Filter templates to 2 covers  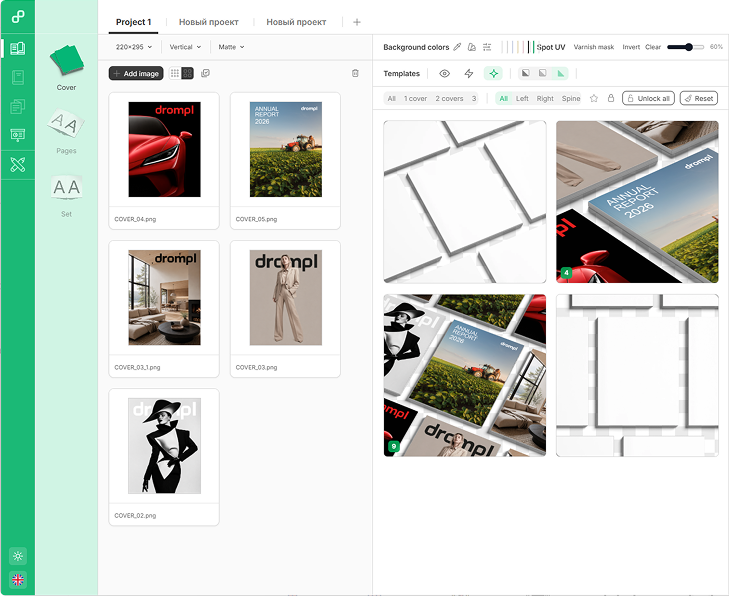449,98
